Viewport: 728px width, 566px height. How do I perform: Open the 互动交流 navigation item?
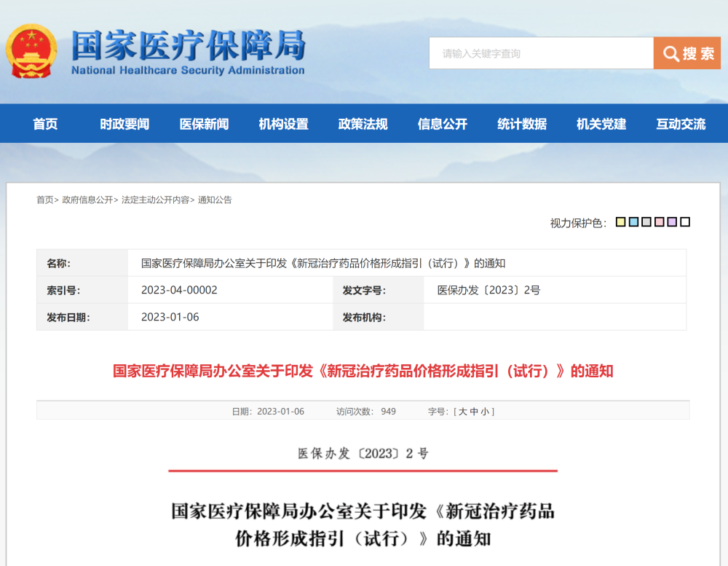pyautogui.click(x=681, y=124)
